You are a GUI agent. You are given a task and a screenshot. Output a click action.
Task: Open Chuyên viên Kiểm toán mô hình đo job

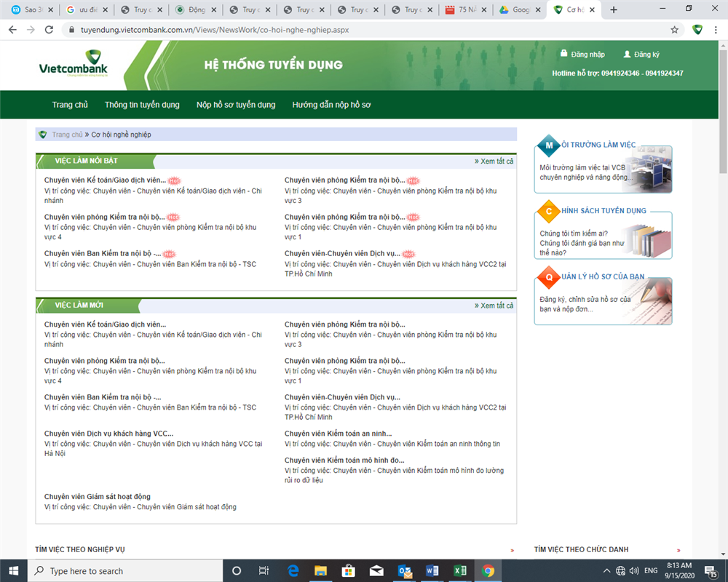(x=344, y=461)
